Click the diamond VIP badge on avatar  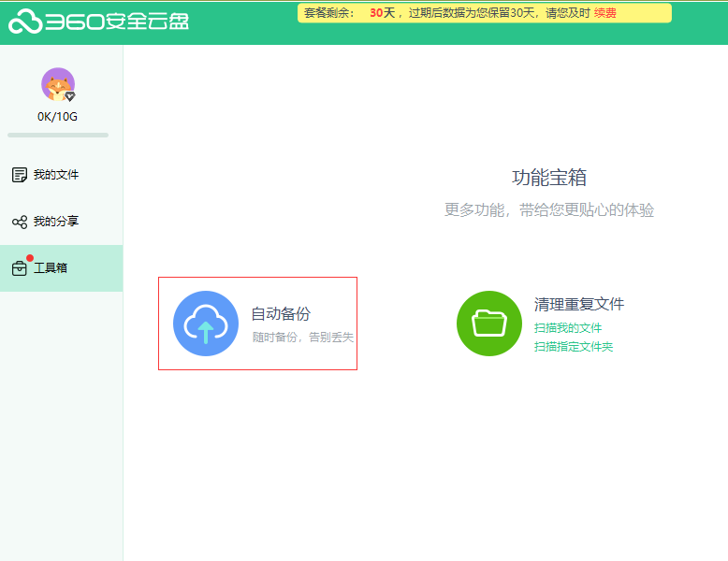[x=69, y=96]
